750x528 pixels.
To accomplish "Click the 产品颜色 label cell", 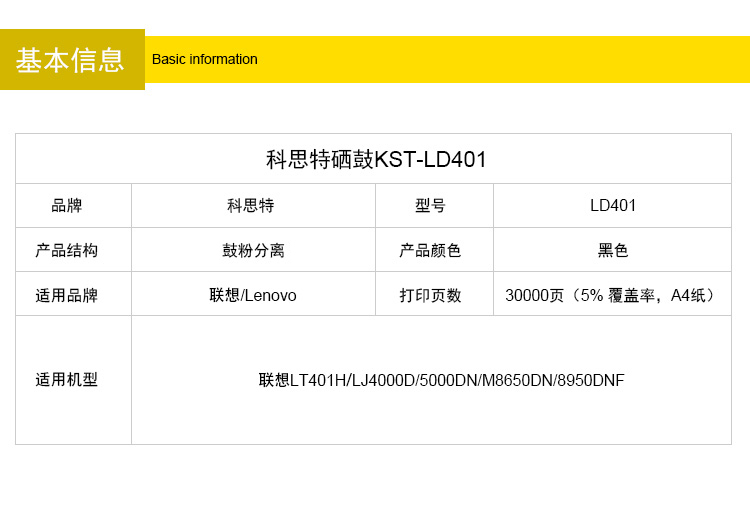I will pyautogui.click(x=431, y=250).
